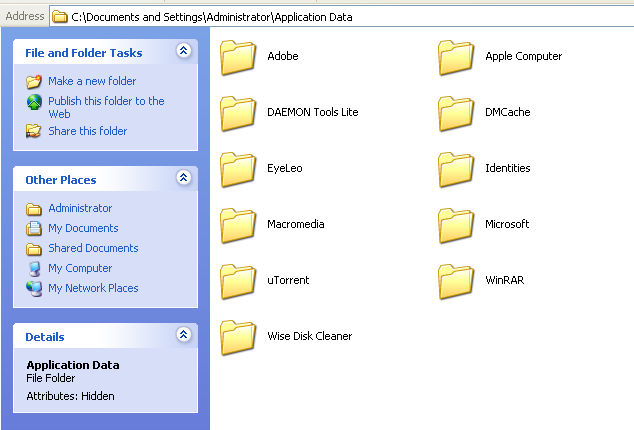Select the Apple Computer folder icon
This screenshot has width=634, height=430.
pyautogui.click(x=456, y=58)
